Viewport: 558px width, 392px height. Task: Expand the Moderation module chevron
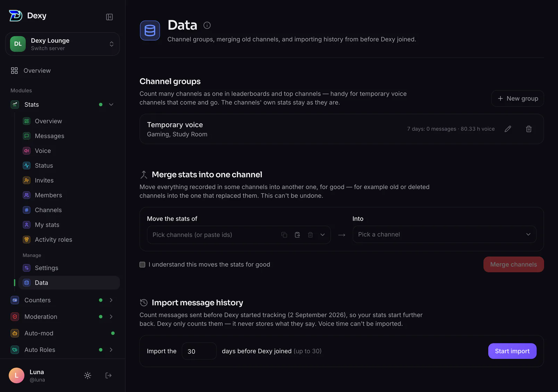(111, 317)
